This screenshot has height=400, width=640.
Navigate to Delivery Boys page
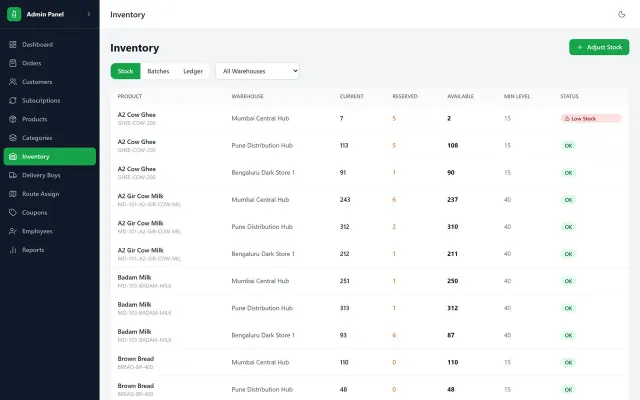coord(50,175)
